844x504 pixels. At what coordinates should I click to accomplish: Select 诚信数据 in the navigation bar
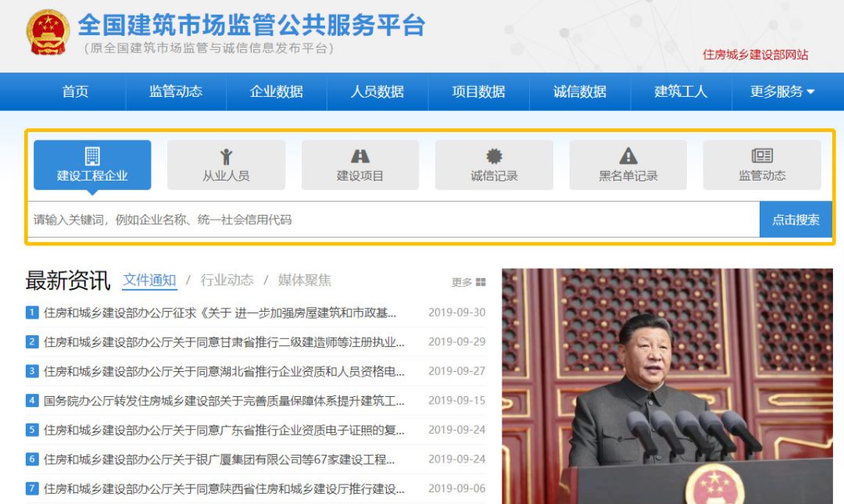pyautogui.click(x=580, y=91)
